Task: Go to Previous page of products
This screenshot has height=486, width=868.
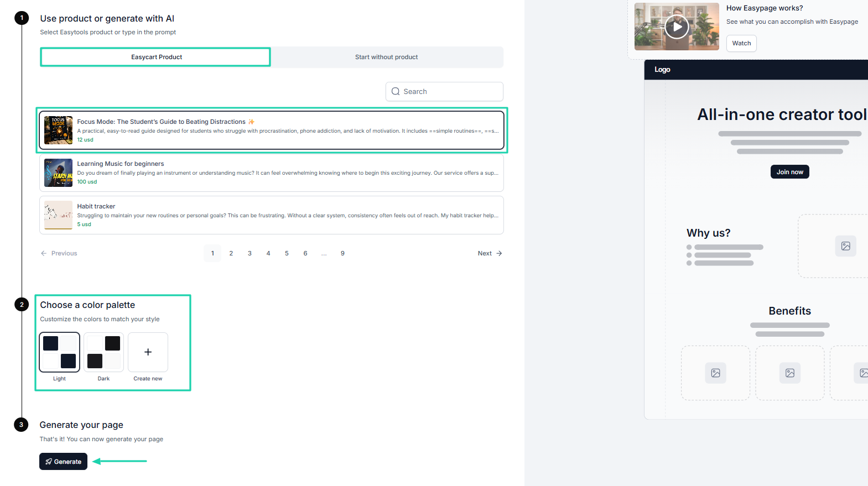Action: click(x=59, y=253)
